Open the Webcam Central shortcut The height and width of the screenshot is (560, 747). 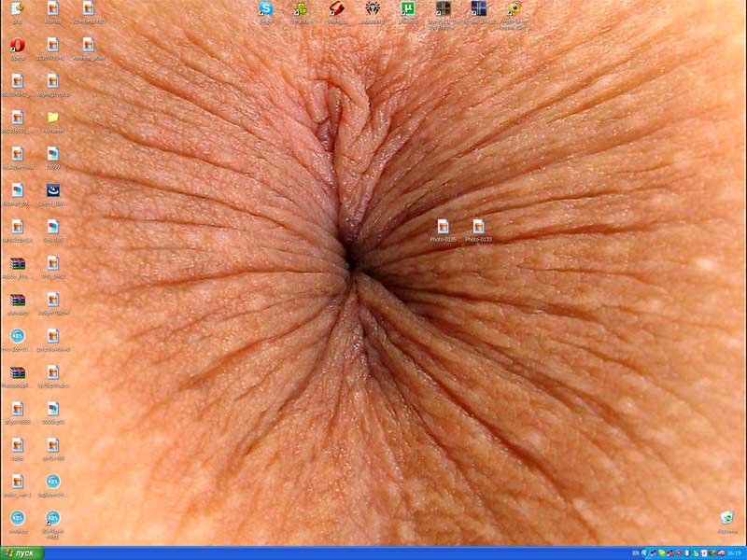point(514,9)
